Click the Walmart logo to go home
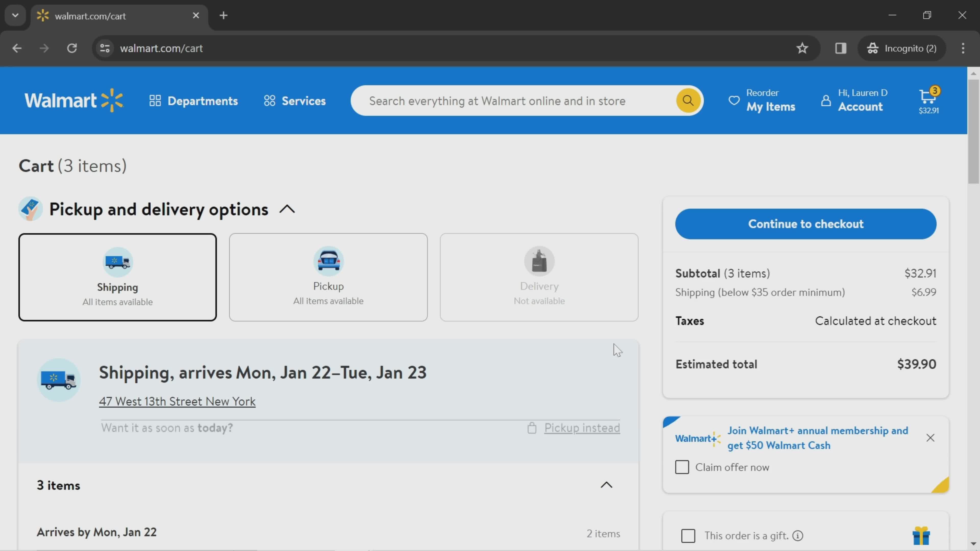Screen dimensions: 980x551 tap(74, 101)
